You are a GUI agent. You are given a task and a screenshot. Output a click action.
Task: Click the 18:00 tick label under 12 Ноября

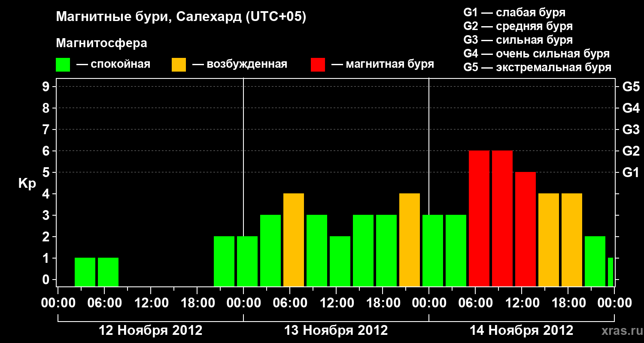(x=197, y=303)
